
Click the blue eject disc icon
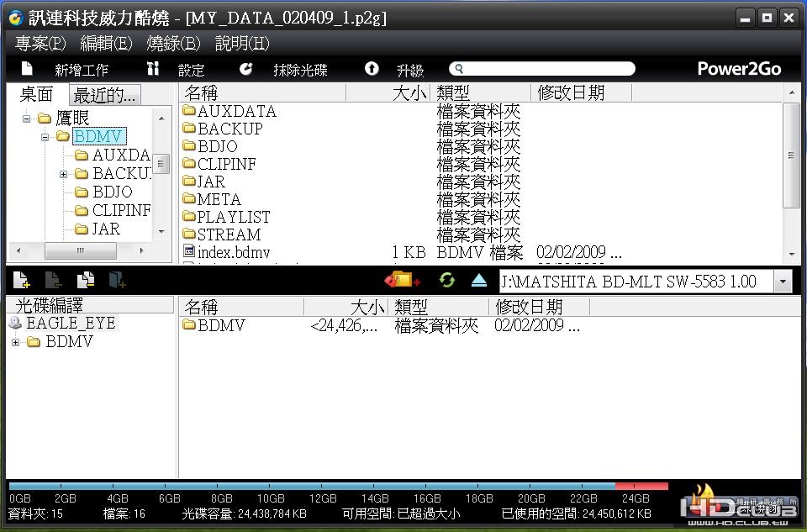point(478,280)
